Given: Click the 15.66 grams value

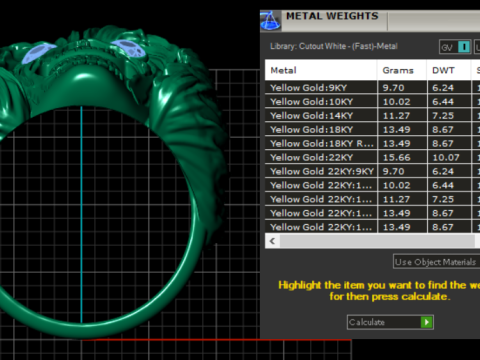Looking at the screenshot, I should click(396, 157).
